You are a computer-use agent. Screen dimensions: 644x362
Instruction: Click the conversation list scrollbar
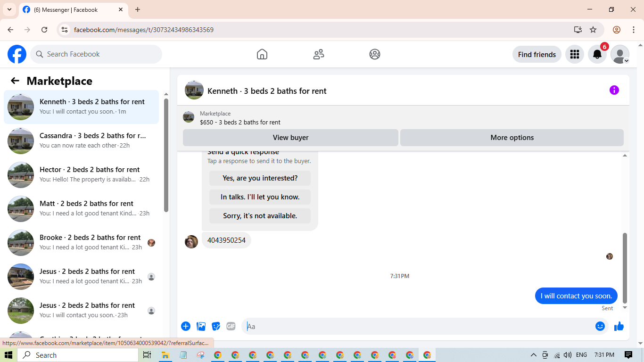[x=166, y=156]
